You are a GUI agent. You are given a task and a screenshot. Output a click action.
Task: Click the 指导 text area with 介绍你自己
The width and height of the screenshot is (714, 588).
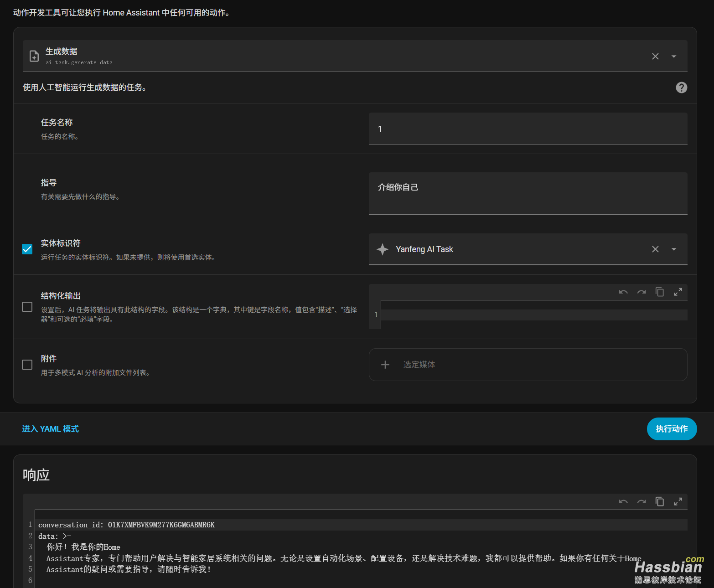[x=528, y=193]
